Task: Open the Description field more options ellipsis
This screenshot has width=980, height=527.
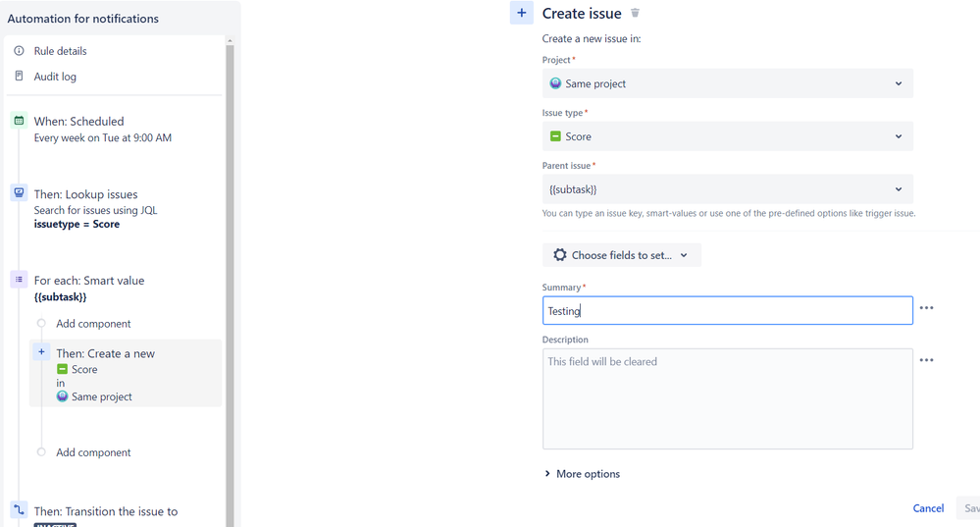Action: (x=927, y=361)
